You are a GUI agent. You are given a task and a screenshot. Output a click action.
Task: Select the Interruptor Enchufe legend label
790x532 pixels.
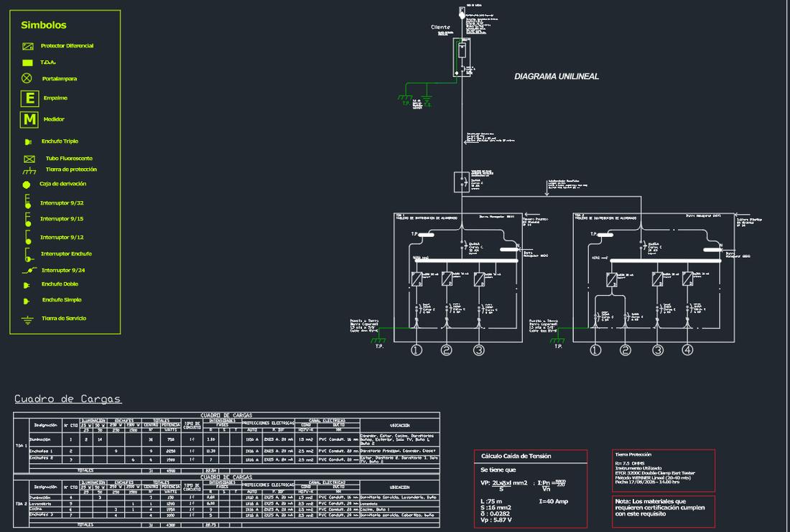click(66, 254)
